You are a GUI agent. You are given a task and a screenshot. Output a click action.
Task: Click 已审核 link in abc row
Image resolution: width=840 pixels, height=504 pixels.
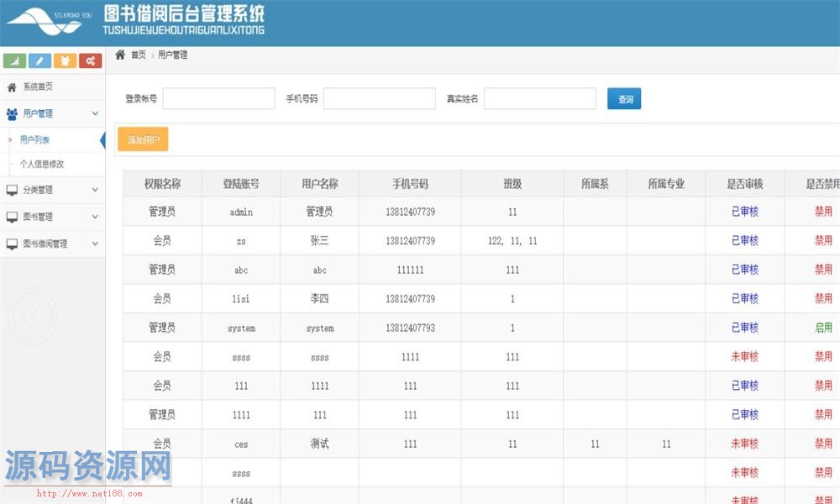[744, 270]
